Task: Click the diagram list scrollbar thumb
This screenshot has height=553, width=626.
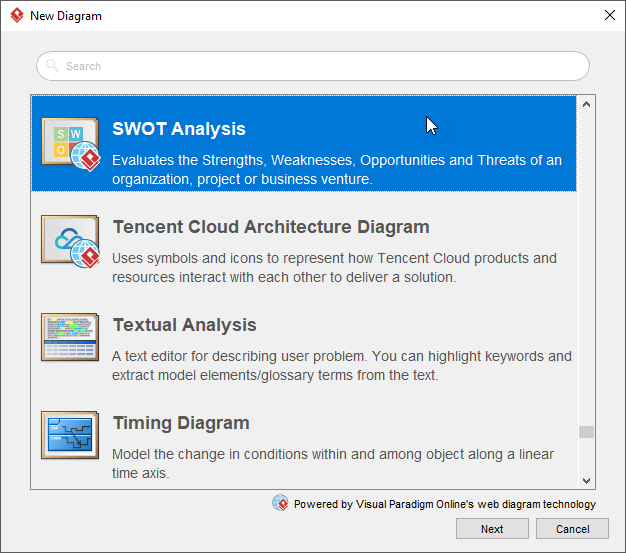Action: pos(587,432)
